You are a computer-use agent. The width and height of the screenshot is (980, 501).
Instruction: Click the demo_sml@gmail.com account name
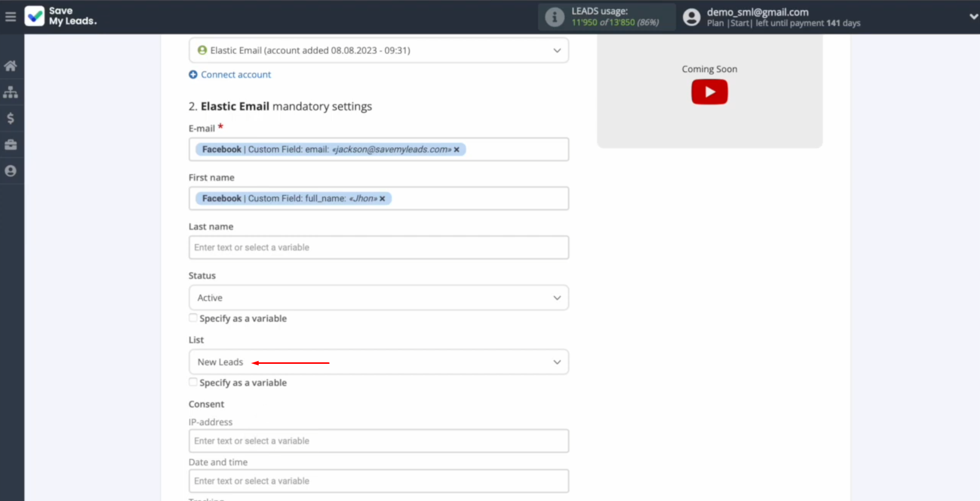[757, 12]
